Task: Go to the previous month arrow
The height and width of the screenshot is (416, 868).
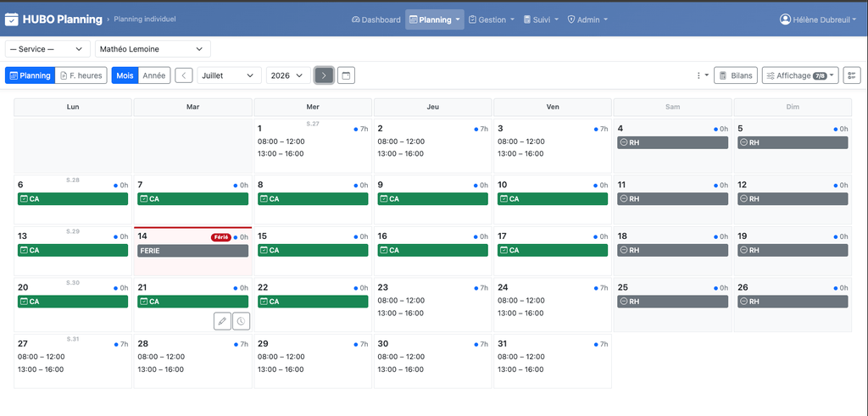Action: coord(184,75)
